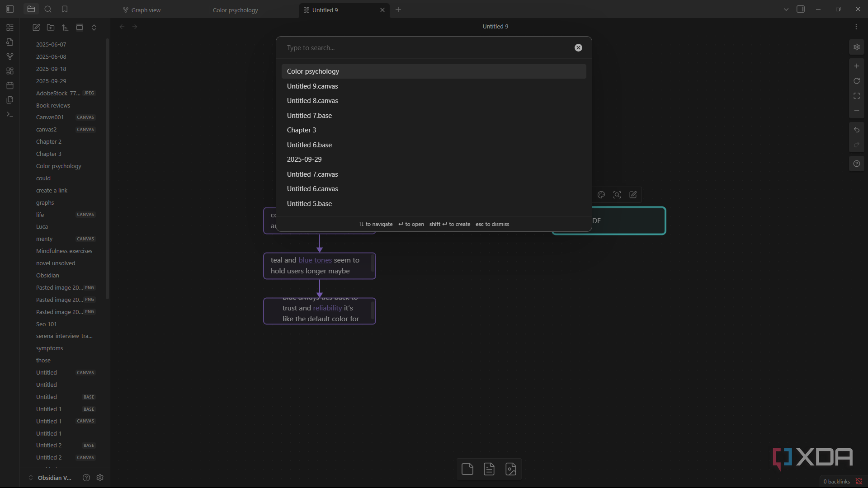Image resolution: width=868 pixels, height=488 pixels.
Task: Open Mindfulness exercises note in sidebar
Action: [64, 251]
